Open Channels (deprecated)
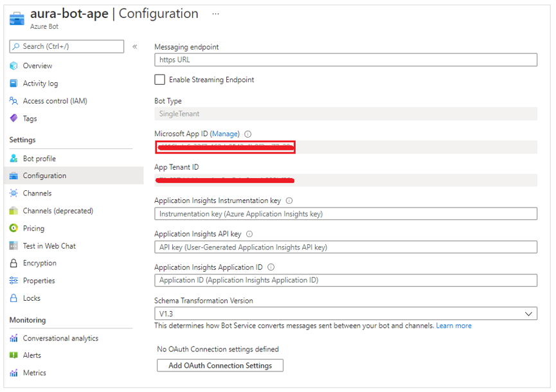556x392 pixels. 58,211
